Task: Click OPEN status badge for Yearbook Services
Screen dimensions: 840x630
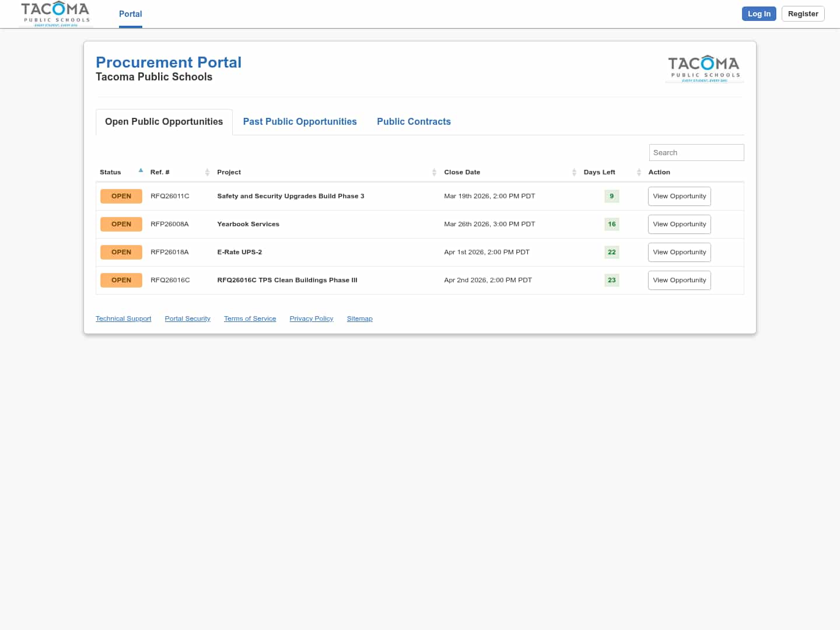Action: point(121,225)
